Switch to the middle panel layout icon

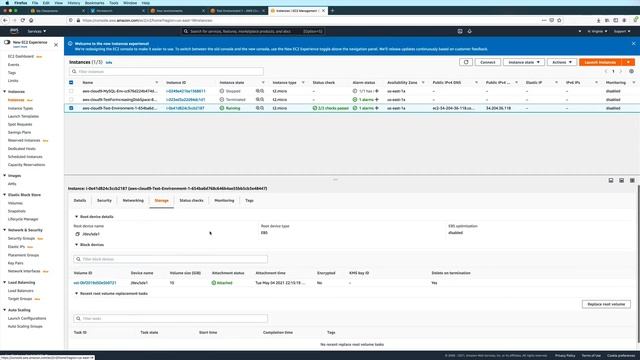[622, 180]
